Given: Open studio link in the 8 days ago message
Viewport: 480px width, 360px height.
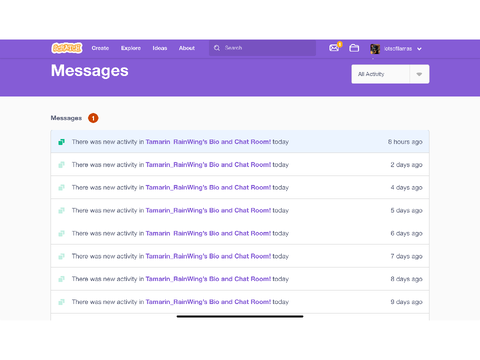Looking at the screenshot, I should click(x=208, y=279).
